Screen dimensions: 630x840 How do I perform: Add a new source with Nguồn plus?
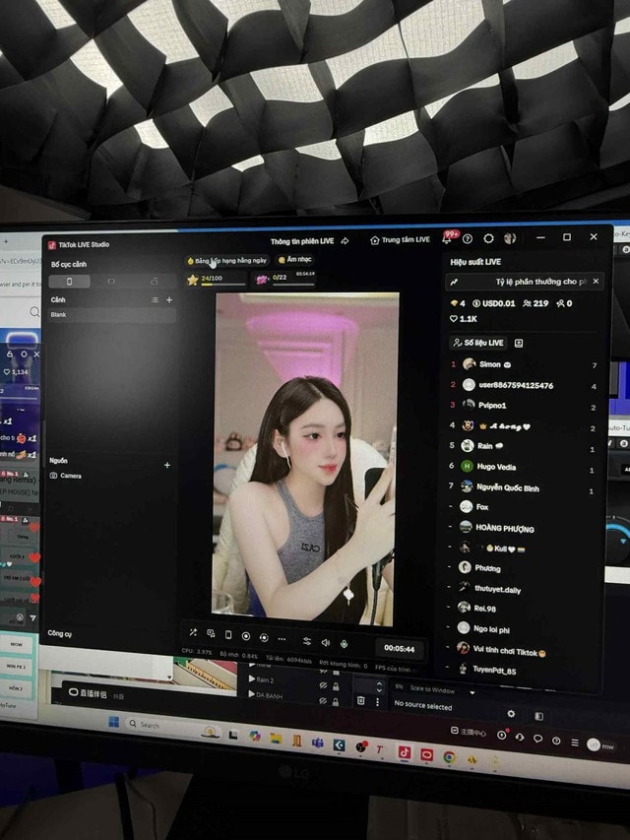167,465
